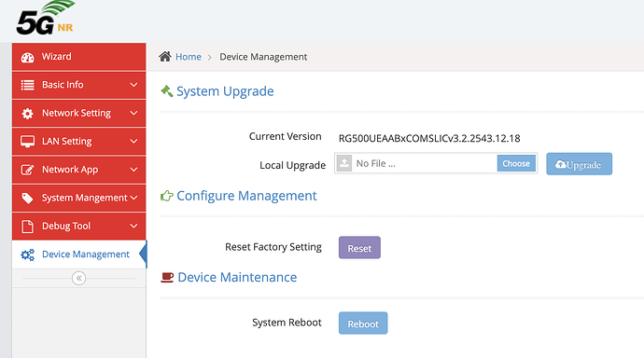Click the Debug Tool file icon
This screenshot has height=358, width=644.
coord(27,226)
